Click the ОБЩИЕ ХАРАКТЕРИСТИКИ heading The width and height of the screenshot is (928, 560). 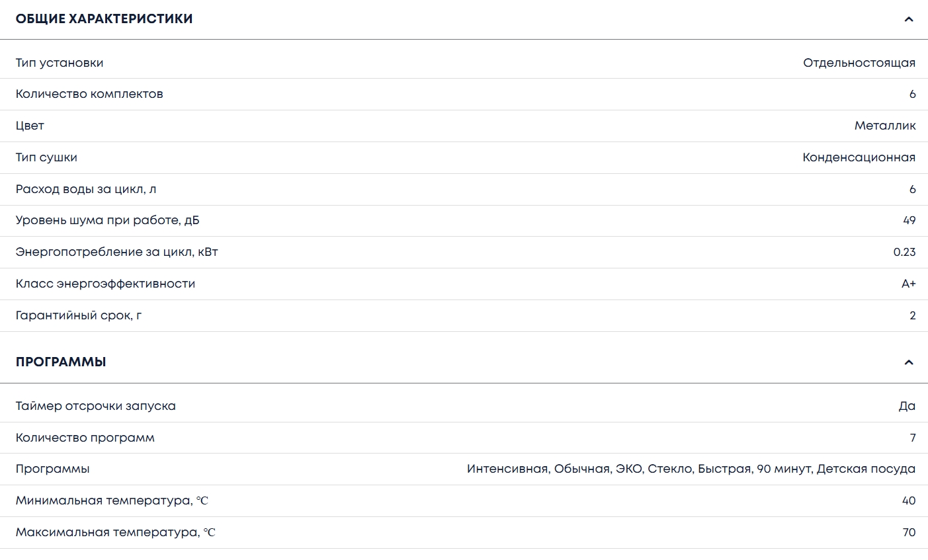tap(105, 19)
